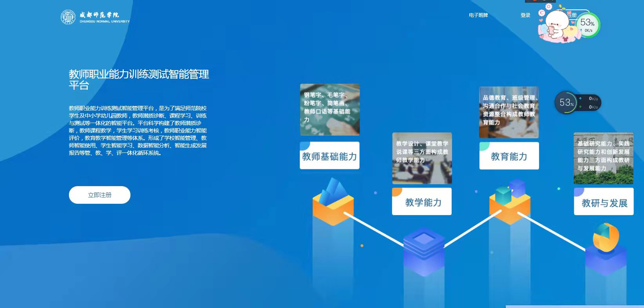Click the 教研与发展 card label
Image resolution: width=644 pixels, height=308 pixels.
pyautogui.click(x=604, y=203)
